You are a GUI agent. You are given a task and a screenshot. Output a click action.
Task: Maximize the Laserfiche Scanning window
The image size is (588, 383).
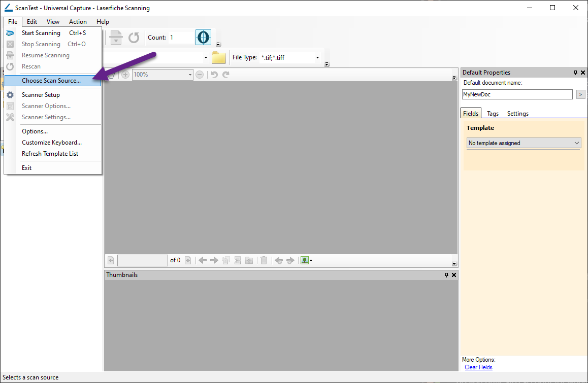click(x=552, y=8)
